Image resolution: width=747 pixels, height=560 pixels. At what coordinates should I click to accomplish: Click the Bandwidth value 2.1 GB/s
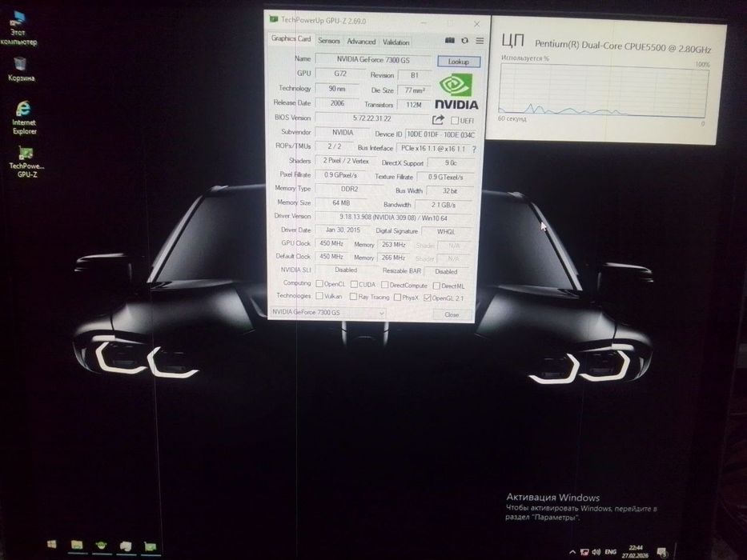point(444,205)
